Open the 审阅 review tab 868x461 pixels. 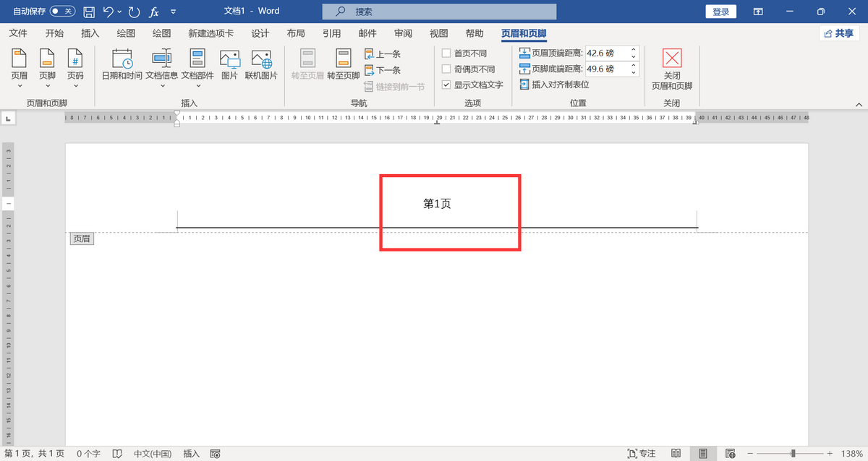404,33
